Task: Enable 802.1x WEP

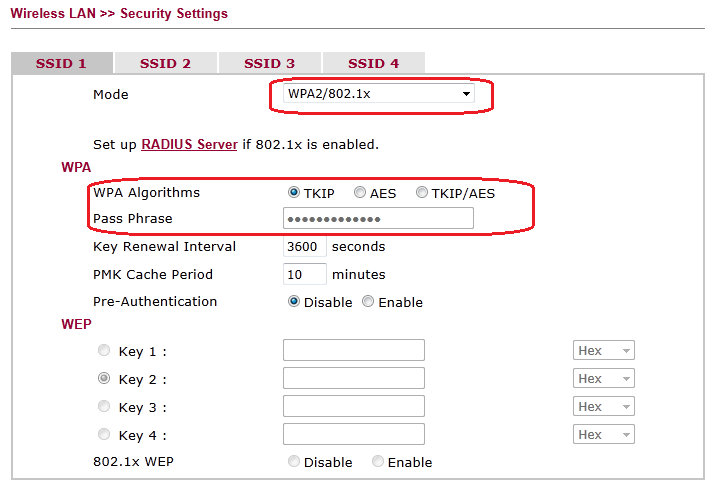Action: coord(378,462)
